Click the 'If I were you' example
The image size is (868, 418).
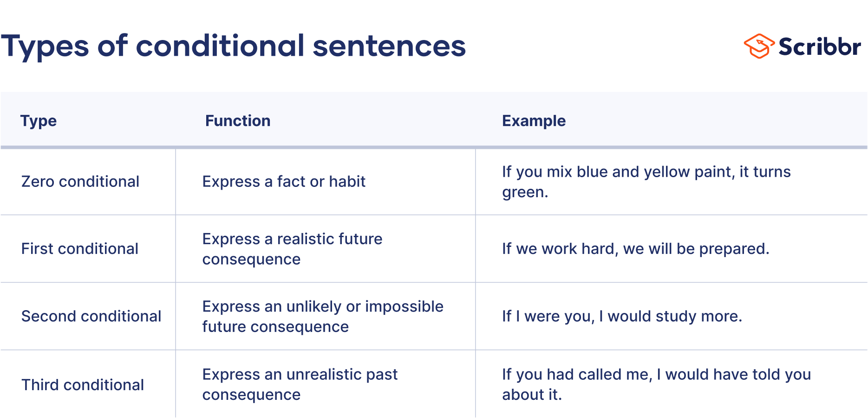[622, 316]
